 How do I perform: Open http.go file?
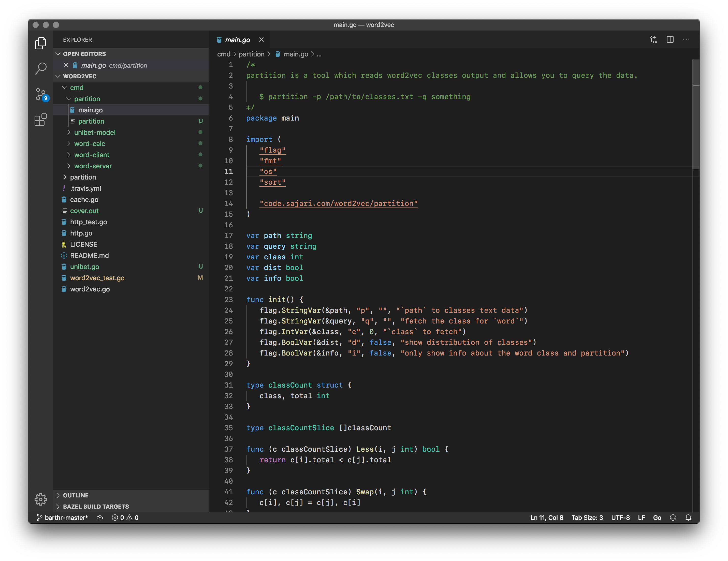point(131,233)
